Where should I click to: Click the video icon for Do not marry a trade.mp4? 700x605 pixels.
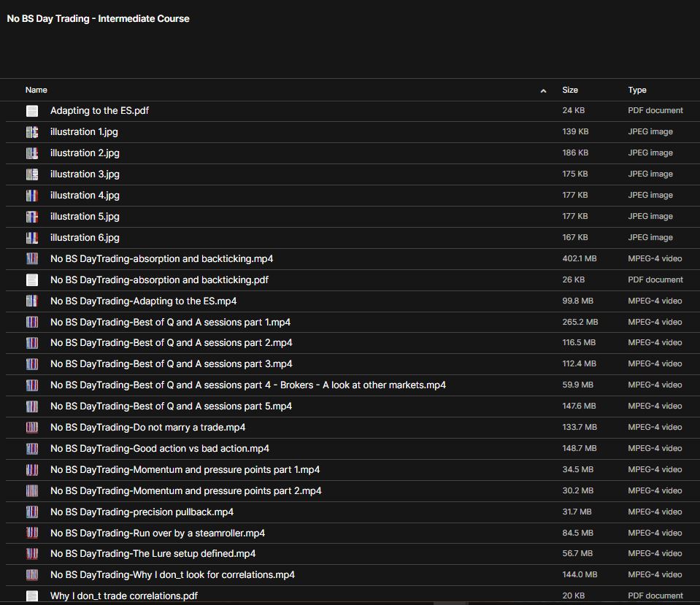pyautogui.click(x=31, y=427)
